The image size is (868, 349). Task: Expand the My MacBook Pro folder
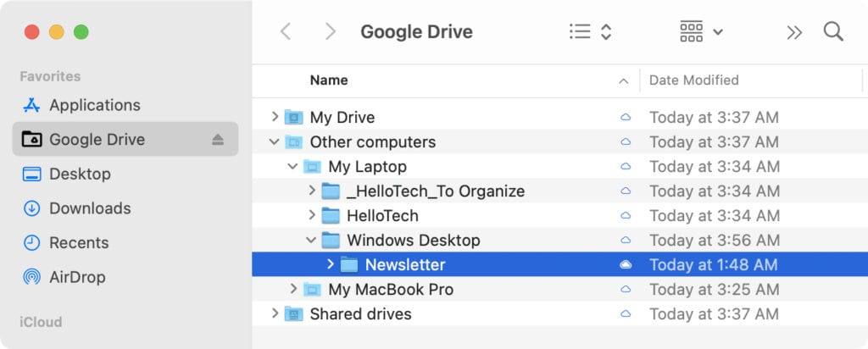[x=293, y=288]
